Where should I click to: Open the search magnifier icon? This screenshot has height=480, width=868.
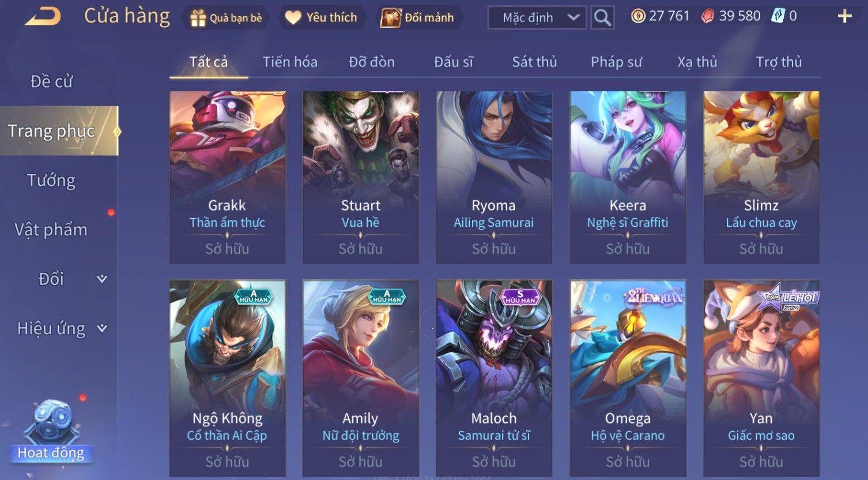[602, 18]
